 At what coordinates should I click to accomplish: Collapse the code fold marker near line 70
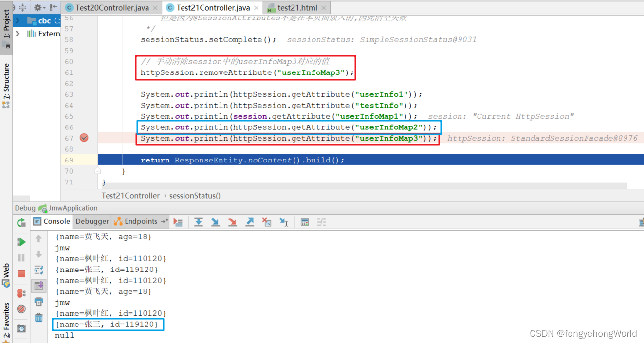97,170
